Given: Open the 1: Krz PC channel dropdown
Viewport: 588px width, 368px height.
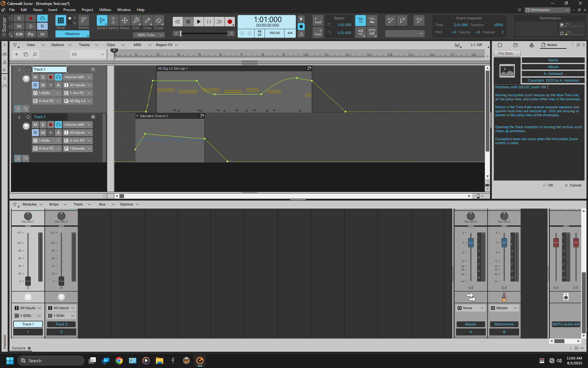Looking at the screenshot, I should pyautogui.click(x=78, y=93).
